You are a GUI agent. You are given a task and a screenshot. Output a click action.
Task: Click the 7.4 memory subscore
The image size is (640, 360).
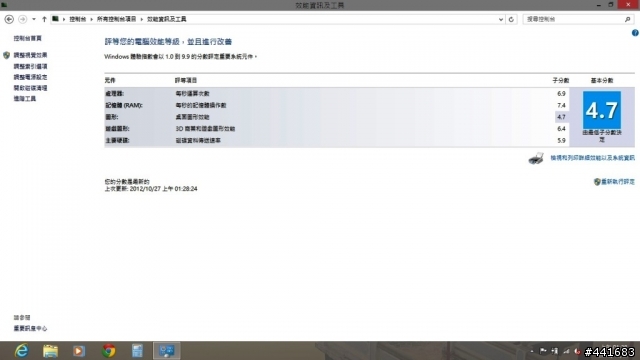pyautogui.click(x=561, y=105)
